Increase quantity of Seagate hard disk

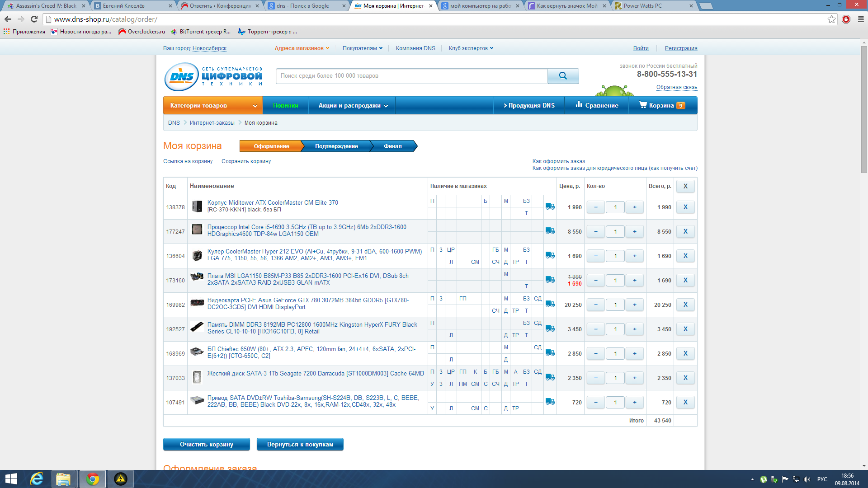tap(634, 378)
